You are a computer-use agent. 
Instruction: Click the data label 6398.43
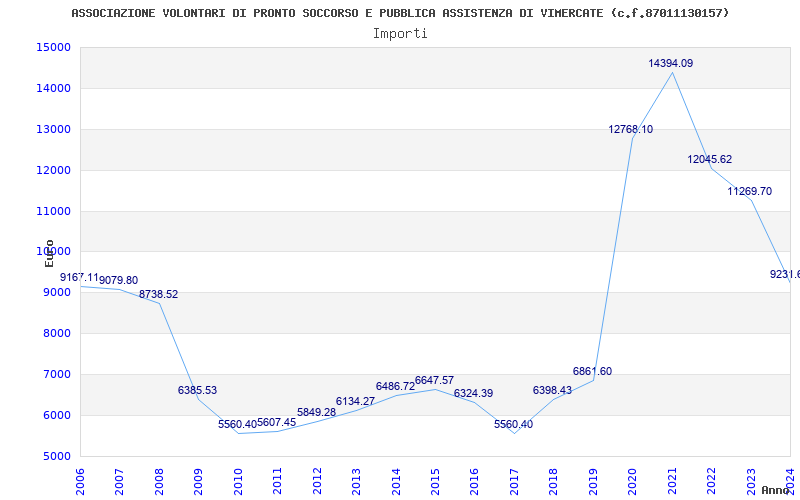[553, 390]
